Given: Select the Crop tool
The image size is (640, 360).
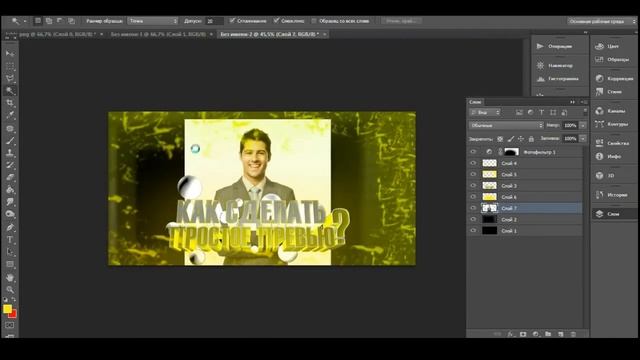Looking at the screenshot, I should coord(10,103).
